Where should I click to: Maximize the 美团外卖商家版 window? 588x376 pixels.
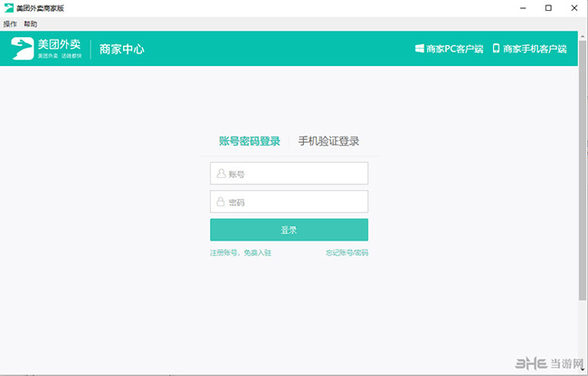548,8
